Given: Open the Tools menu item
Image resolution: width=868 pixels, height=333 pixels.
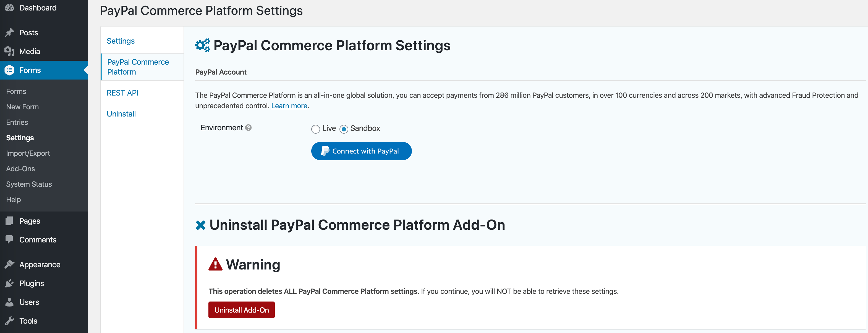Looking at the screenshot, I should 44,321.
